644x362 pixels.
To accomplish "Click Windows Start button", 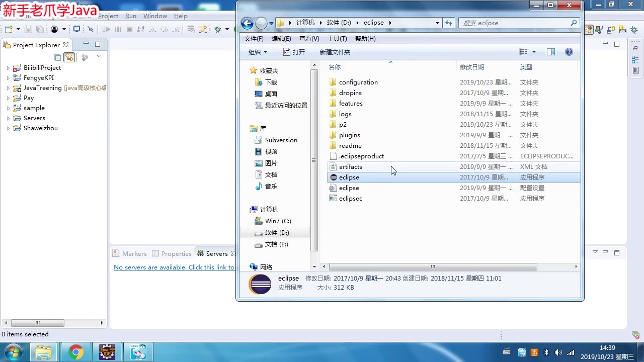I will pos(14,352).
